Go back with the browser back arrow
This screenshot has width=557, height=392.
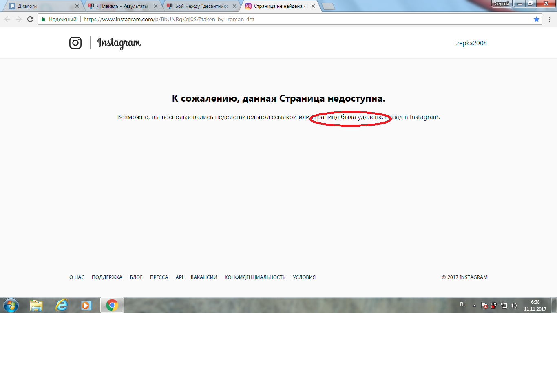(7, 19)
